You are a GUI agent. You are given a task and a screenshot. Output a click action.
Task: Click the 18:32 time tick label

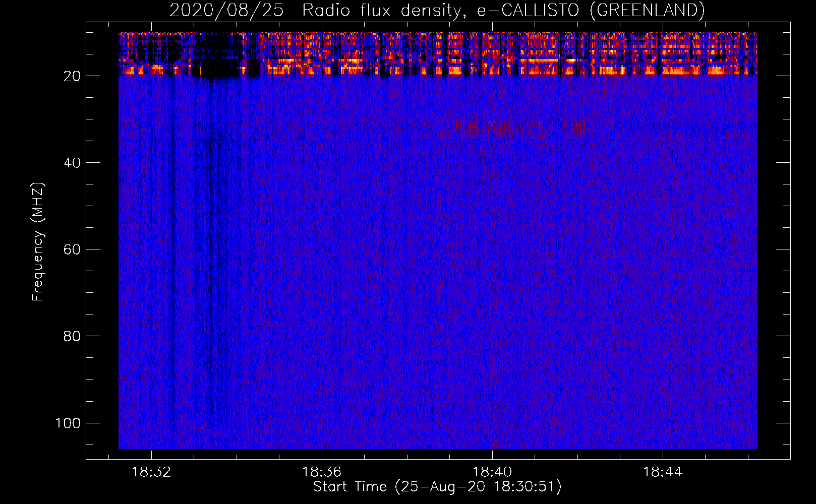[x=151, y=472]
